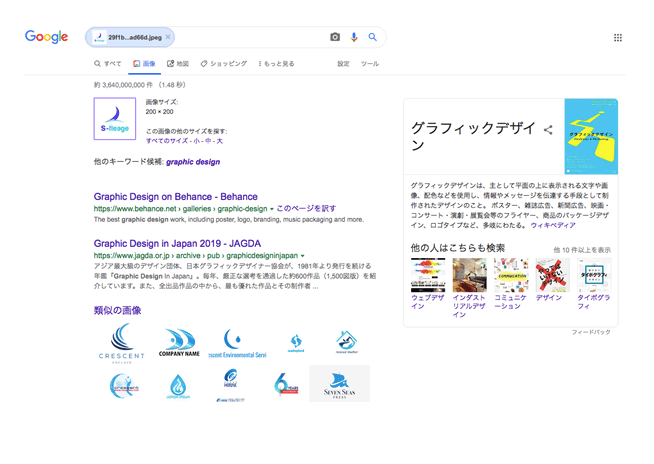
Task: Open the ショッピング tab
Action: [x=224, y=64]
